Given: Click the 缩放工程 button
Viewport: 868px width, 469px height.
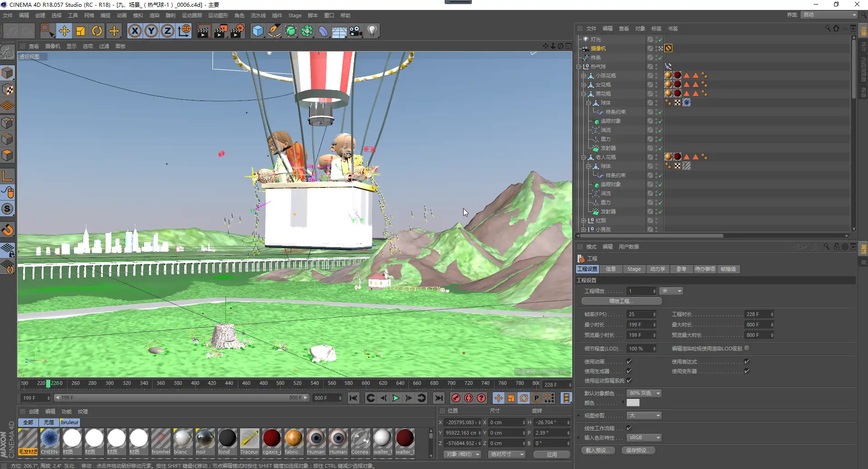Looking at the screenshot, I should tap(621, 301).
